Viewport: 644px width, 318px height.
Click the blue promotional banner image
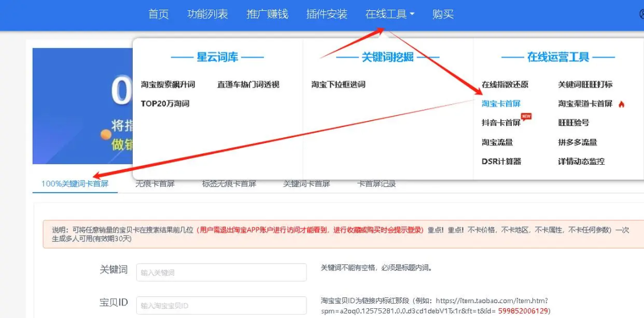[x=82, y=106]
